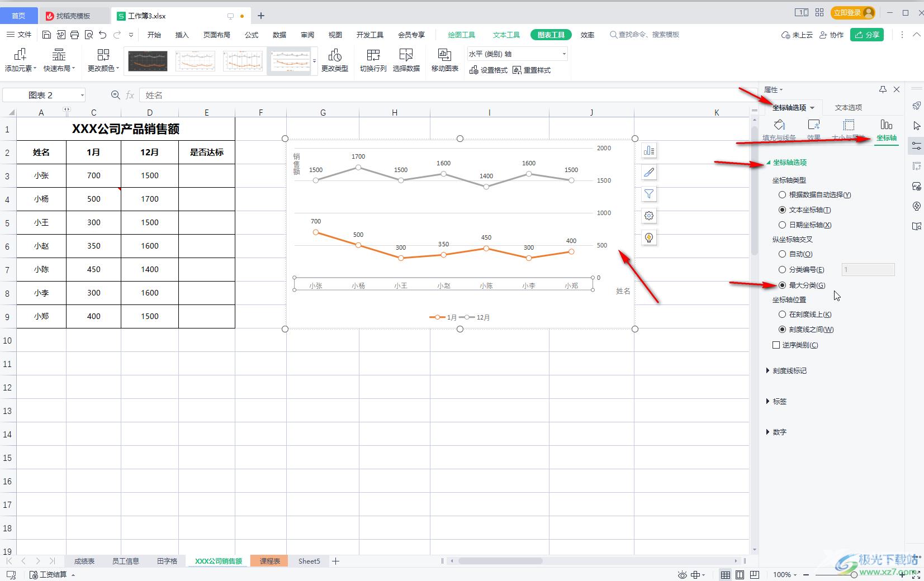The image size is (924, 581).
Task: Expand chart styles gallery arrow
Action: click(315, 60)
